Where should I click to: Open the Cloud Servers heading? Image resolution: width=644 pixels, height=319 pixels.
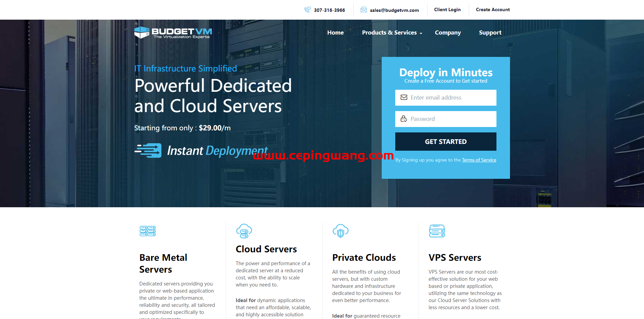coord(266,249)
